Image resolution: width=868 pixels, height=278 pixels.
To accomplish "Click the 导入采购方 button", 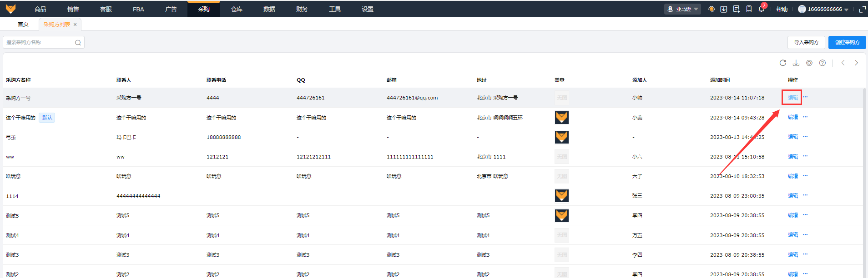I will [806, 42].
